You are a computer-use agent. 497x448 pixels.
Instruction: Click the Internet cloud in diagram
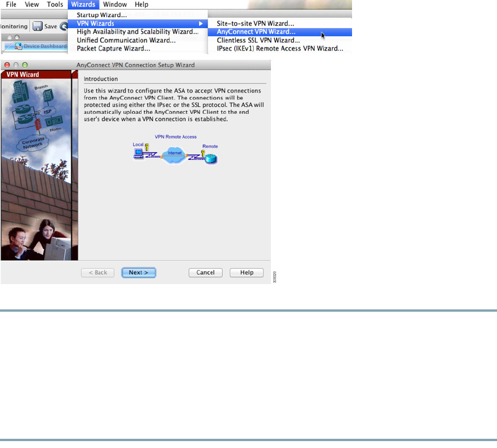tap(174, 155)
